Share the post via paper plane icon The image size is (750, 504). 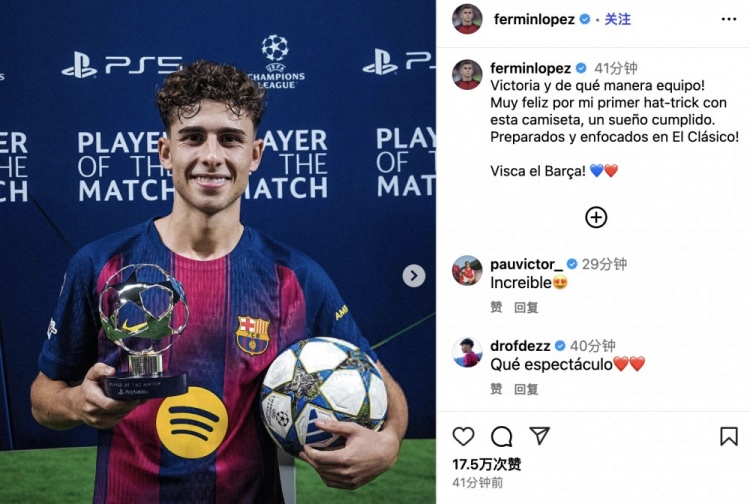coord(539,436)
